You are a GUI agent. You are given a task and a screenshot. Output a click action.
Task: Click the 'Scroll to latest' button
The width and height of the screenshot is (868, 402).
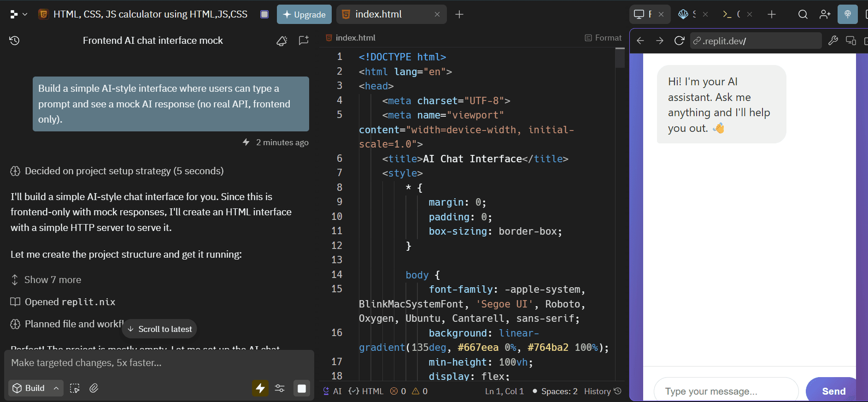click(x=159, y=329)
